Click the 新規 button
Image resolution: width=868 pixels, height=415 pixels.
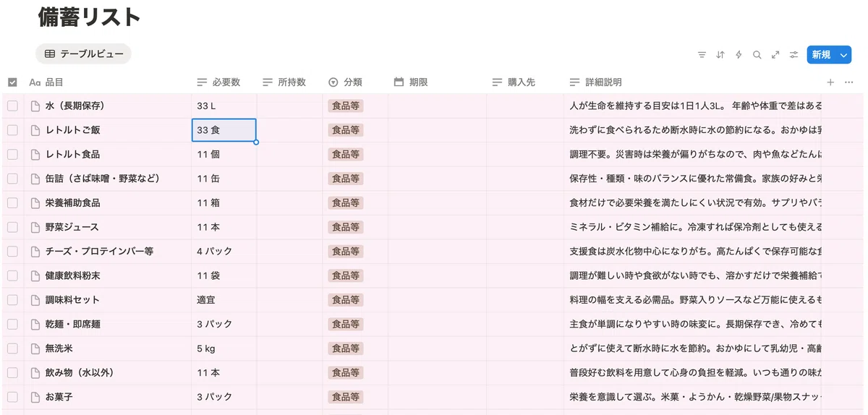click(821, 55)
